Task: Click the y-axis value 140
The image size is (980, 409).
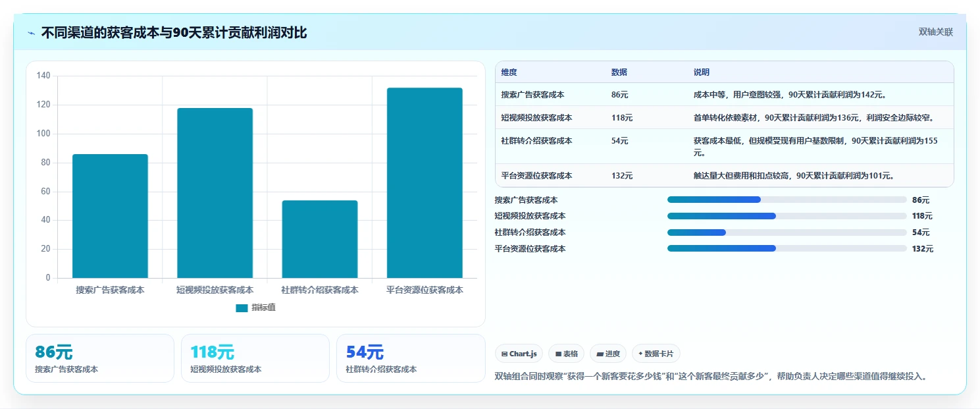Action: pyautogui.click(x=43, y=76)
